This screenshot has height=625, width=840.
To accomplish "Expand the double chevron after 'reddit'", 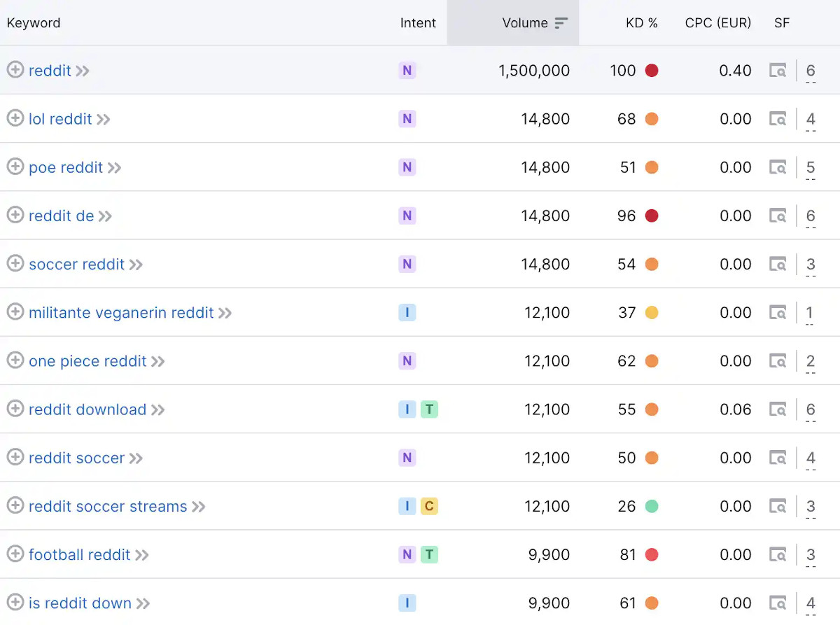I will tap(83, 71).
